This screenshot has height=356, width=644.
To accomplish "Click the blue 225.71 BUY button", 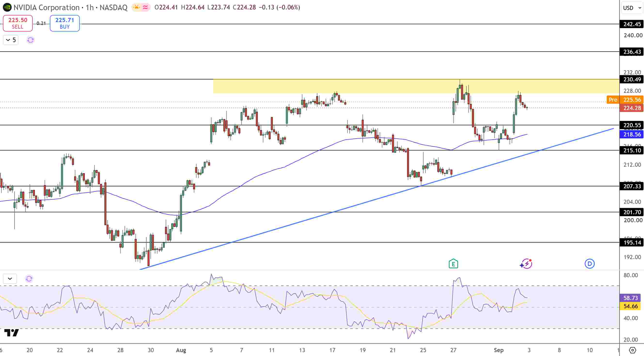I will (x=65, y=23).
